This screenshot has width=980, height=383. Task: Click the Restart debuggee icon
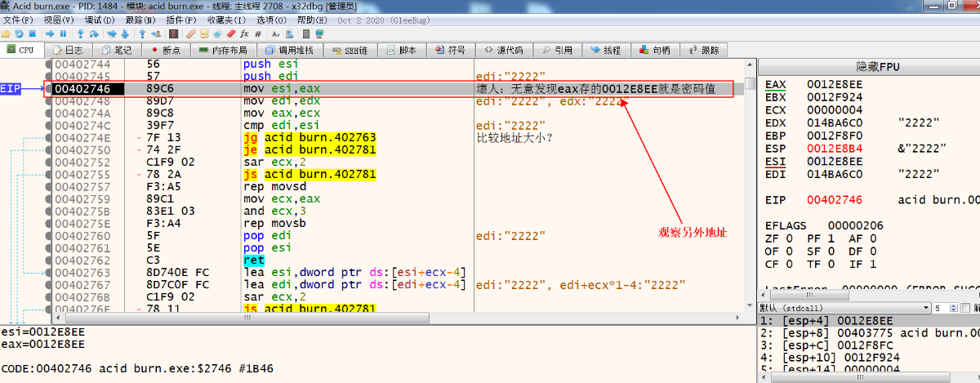(19, 33)
